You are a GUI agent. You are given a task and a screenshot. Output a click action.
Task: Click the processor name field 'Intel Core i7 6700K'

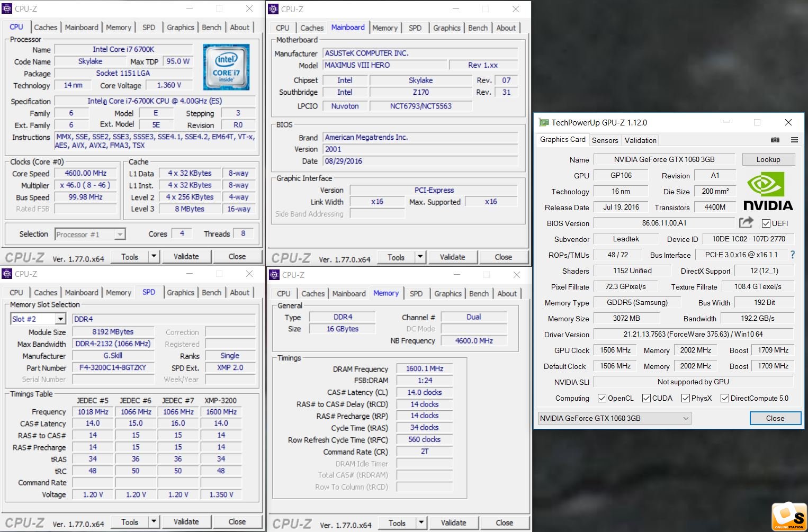coord(123,49)
